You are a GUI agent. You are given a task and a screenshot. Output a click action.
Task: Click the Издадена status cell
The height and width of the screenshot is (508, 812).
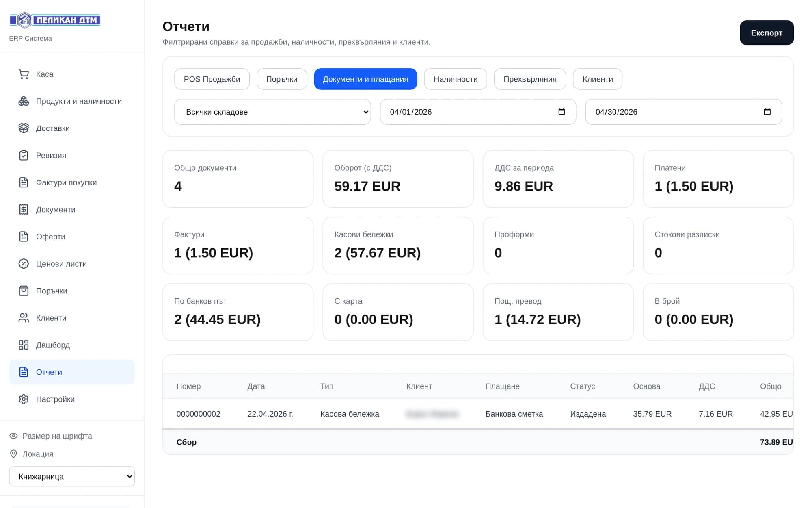(x=588, y=414)
